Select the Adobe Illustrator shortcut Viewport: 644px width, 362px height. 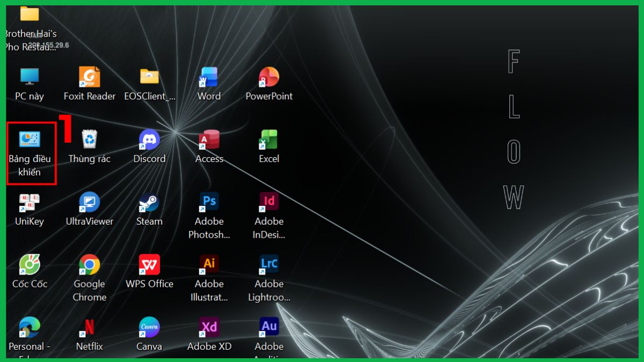click(x=209, y=265)
